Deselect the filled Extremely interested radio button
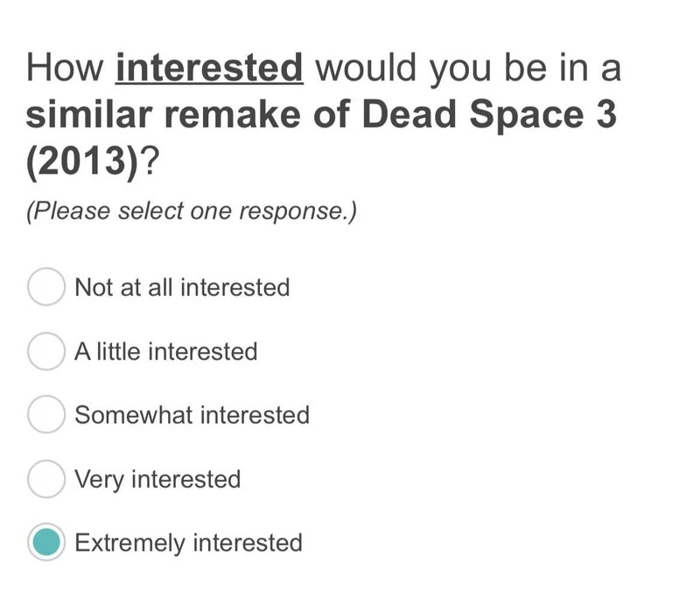This screenshot has height=606, width=700. 45,543
